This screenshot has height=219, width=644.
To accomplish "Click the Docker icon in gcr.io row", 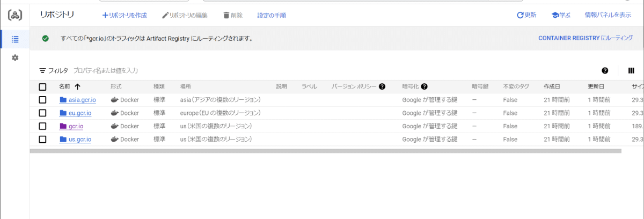I will point(114,126).
